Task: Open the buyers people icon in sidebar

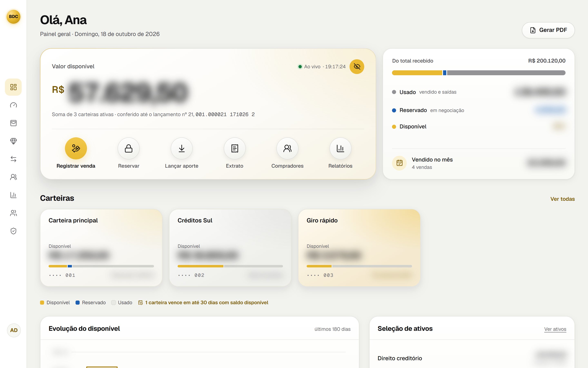Action: tap(13, 177)
